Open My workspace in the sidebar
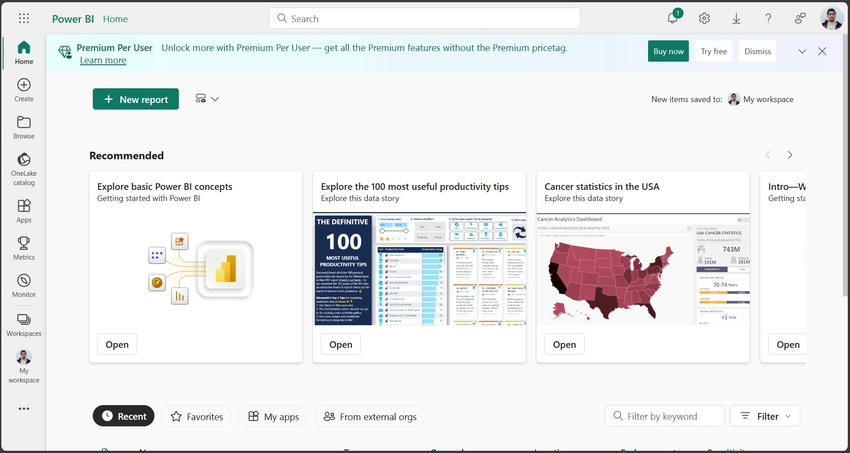 24,366
